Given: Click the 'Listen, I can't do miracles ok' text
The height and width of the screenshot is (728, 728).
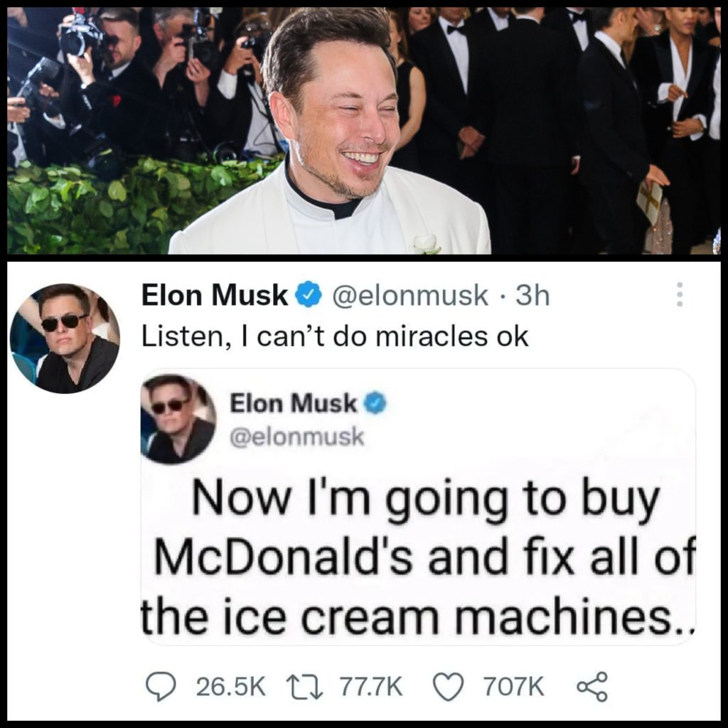Looking at the screenshot, I should (x=335, y=336).
